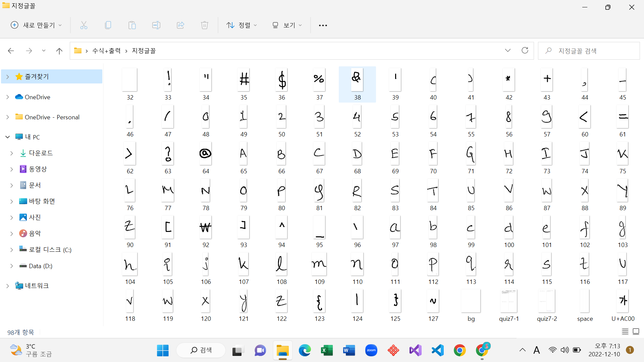Switch to large thumbnails view layout
This screenshot has width=644, height=362.
click(x=636, y=331)
